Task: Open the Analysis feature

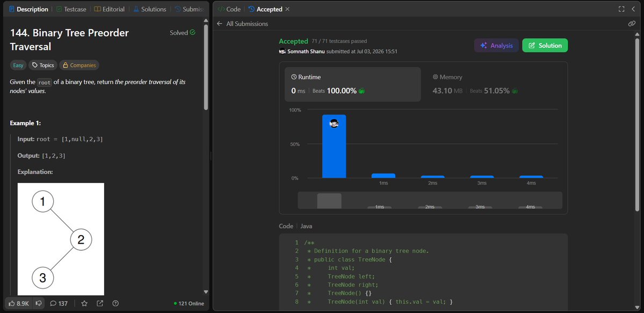Action: pos(496,46)
